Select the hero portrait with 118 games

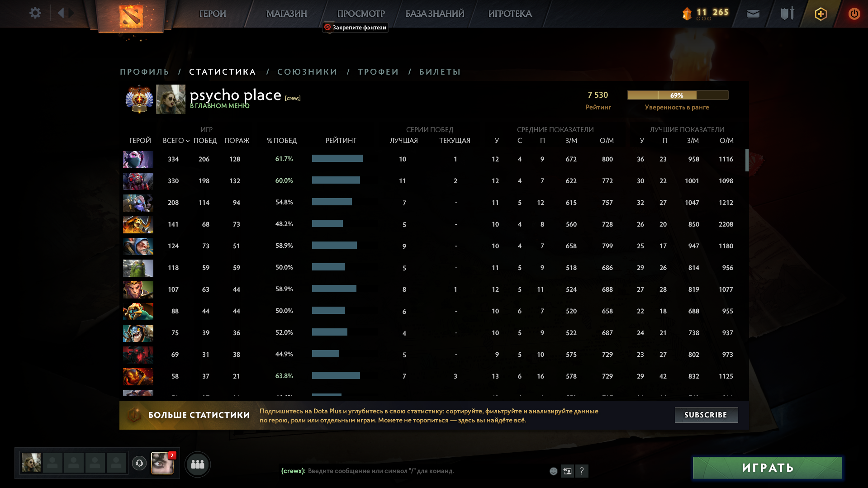(138, 268)
